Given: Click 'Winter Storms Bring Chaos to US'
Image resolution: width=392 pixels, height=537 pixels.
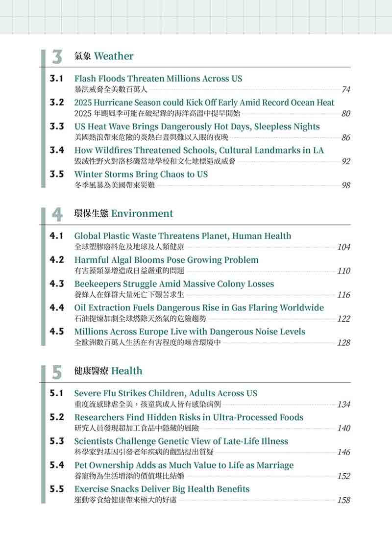Looking at the screenshot, I should (x=141, y=175).
